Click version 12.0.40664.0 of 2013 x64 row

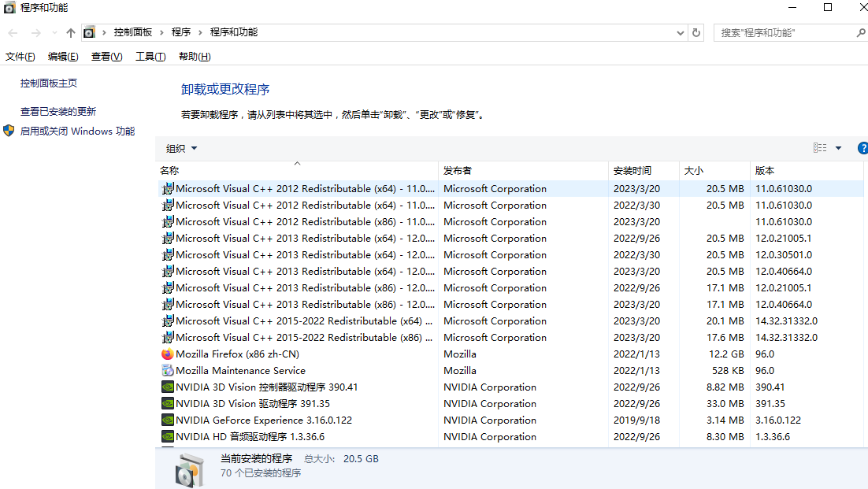[x=784, y=272]
